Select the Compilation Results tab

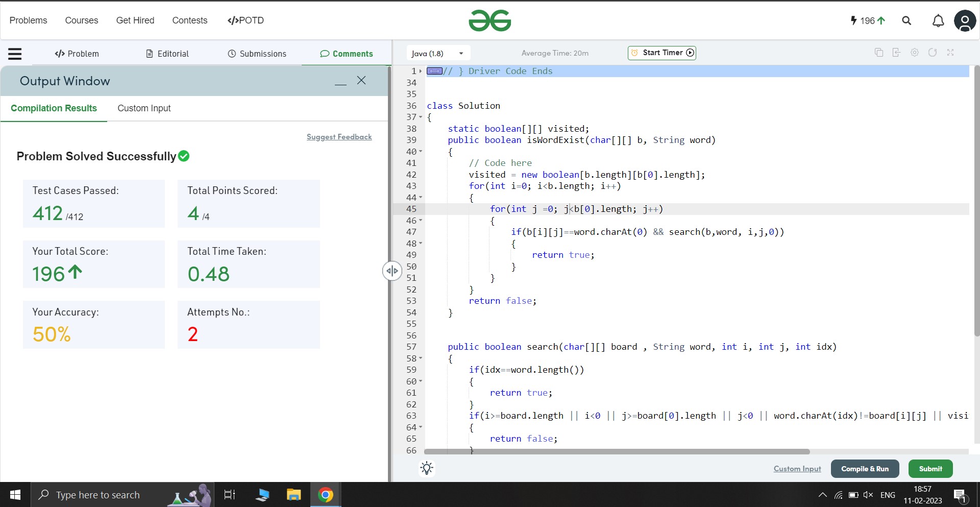[x=54, y=108]
